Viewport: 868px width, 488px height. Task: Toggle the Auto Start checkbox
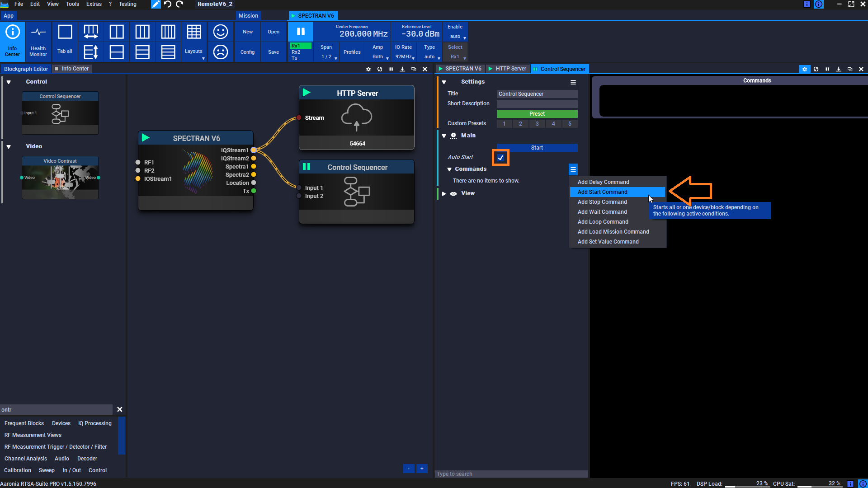point(500,158)
